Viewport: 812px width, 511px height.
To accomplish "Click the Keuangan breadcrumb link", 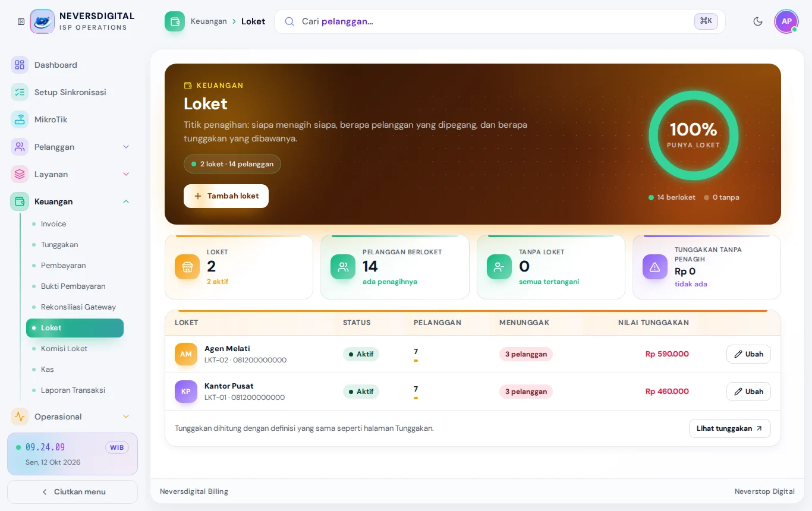I will point(209,21).
